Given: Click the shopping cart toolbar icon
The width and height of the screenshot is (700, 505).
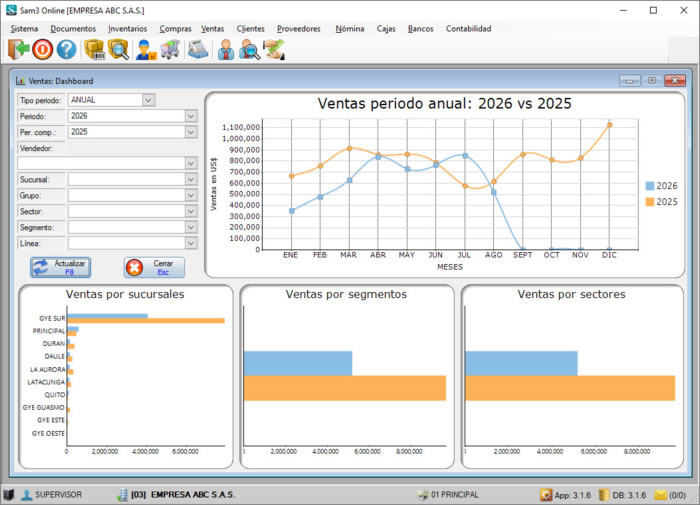Looking at the screenshot, I should point(170,49).
